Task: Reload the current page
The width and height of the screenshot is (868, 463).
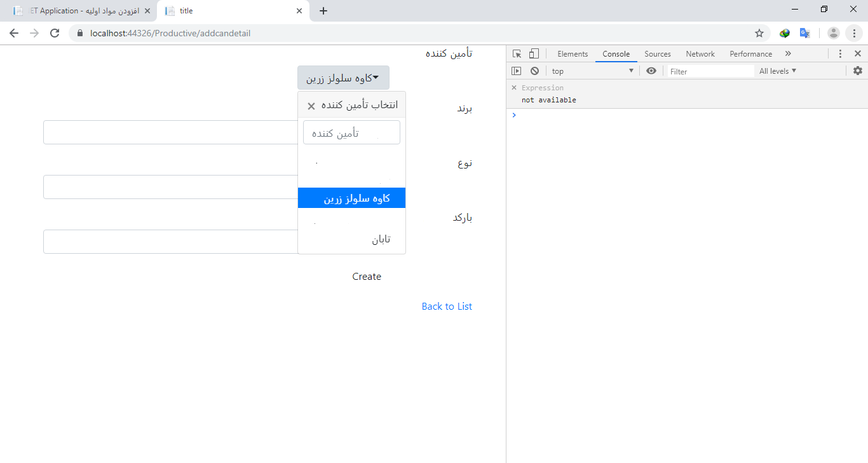Action: [55, 33]
